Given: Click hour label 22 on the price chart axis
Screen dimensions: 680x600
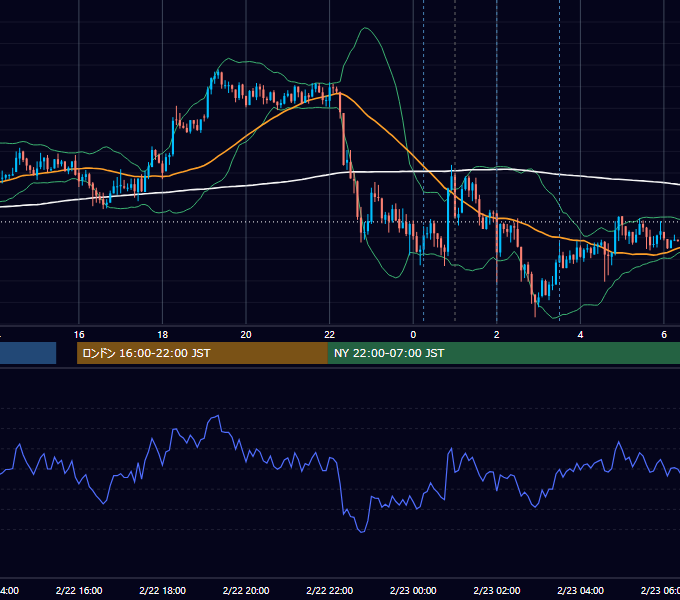Looking at the screenshot, I should click(330, 335).
